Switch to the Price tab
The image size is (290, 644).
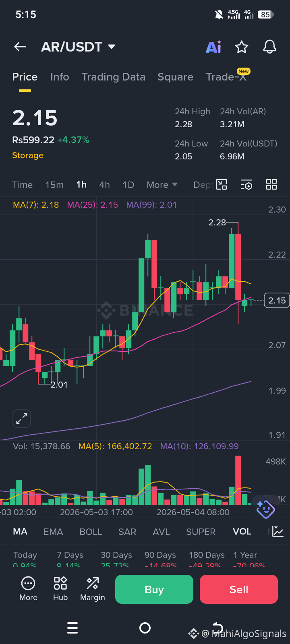(x=25, y=77)
